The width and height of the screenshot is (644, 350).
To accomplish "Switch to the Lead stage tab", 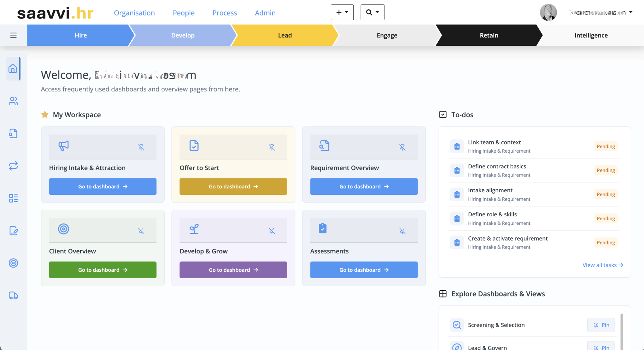I will point(285,35).
